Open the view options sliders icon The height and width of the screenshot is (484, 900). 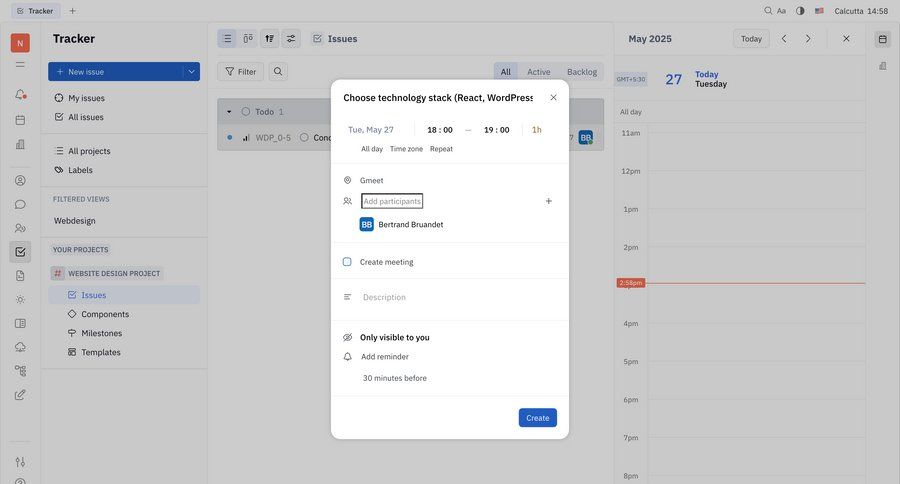coord(291,39)
